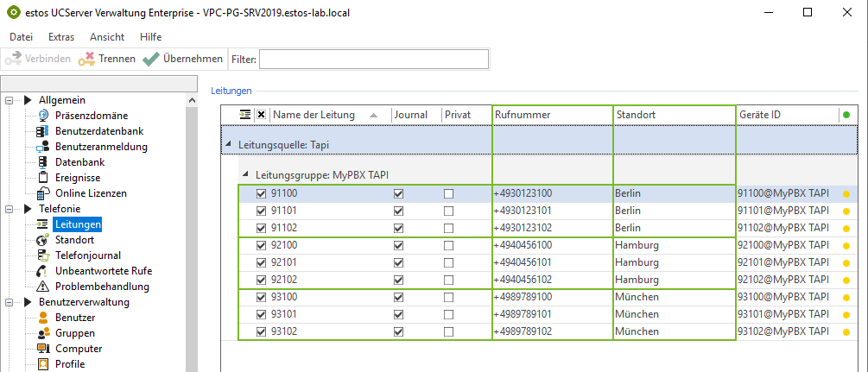This screenshot has width=868, height=372.
Task: Click the Trennen toolbar button
Action: click(106, 59)
